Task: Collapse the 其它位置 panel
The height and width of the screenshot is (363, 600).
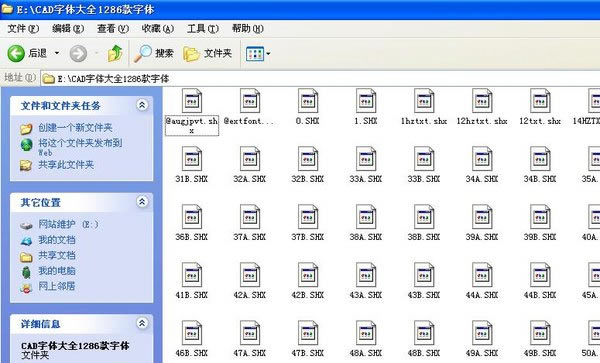Action: 142,202
